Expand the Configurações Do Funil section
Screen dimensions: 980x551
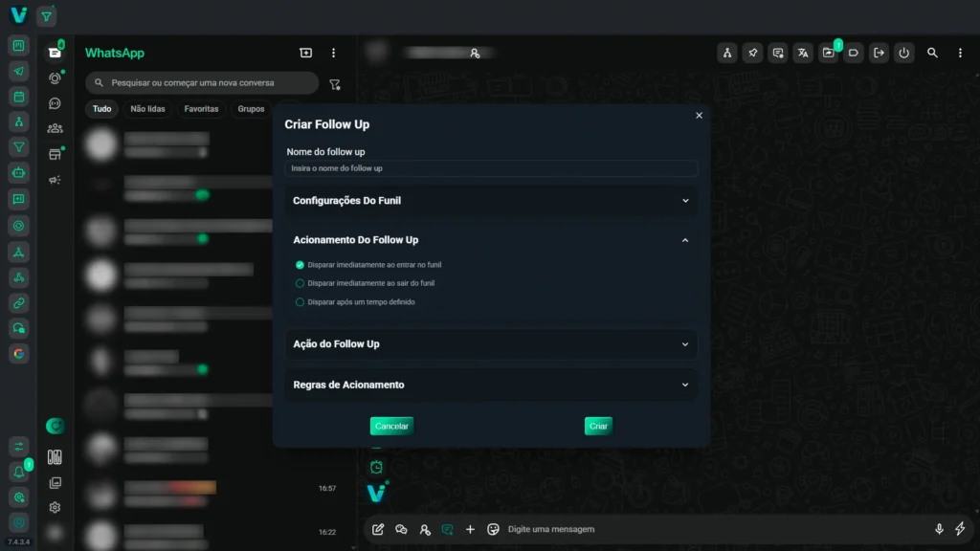click(491, 201)
